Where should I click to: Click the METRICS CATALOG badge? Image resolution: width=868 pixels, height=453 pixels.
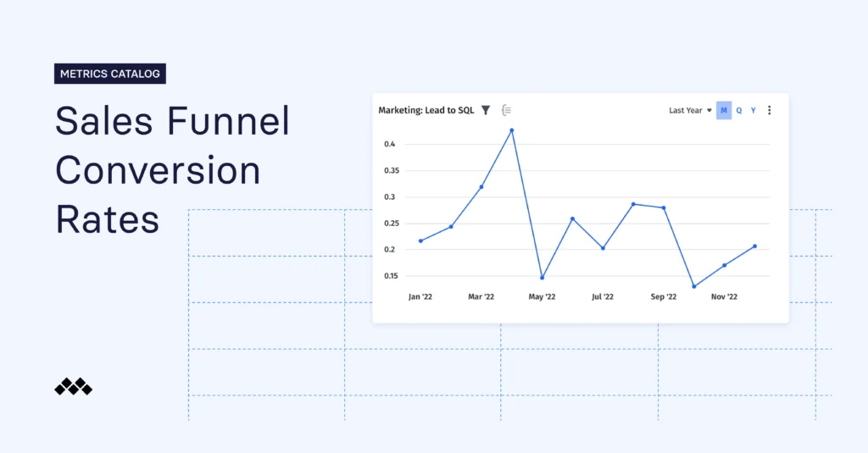pyautogui.click(x=110, y=74)
